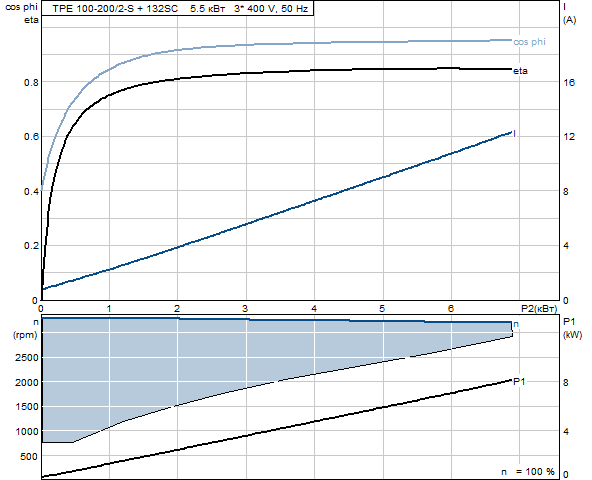Image resolution: width=592 pixels, height=480 pixels.
Task: Click the 'P1 (kW)' axis heading
Action: point(572,328)
